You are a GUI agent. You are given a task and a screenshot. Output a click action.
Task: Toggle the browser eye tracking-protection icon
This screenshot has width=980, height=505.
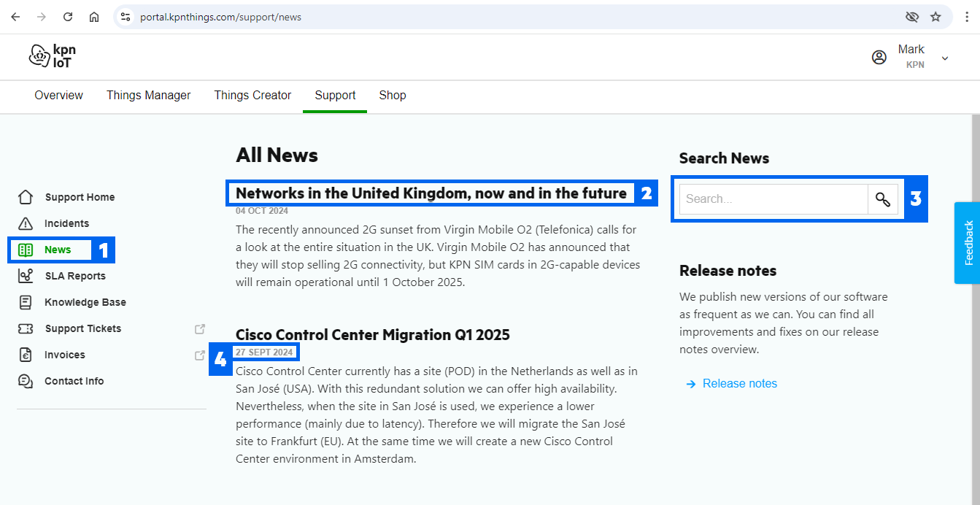click(x=911, y=17)
